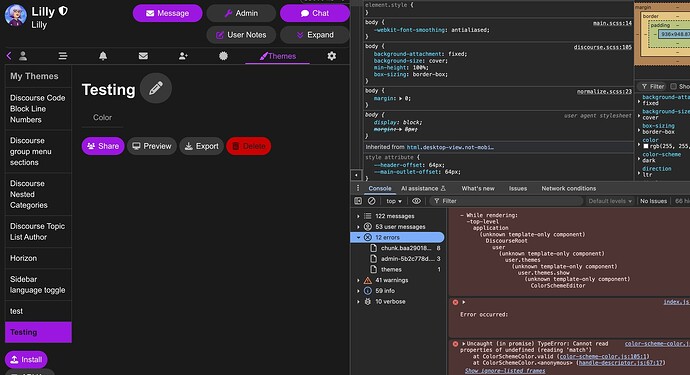690x375 pixels.
Task: Open DevTools drawer kebab menu
Action: pyautogui.click(x=358, y=188)
